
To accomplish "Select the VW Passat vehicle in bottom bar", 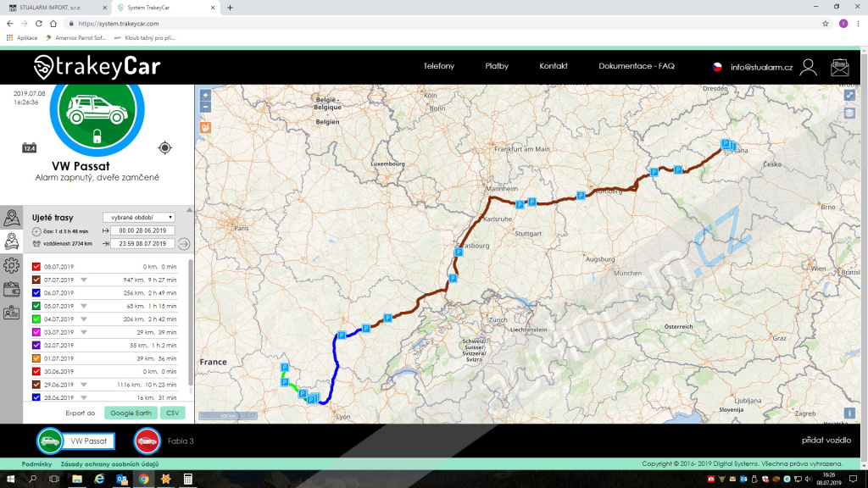I will pos(75,441).
